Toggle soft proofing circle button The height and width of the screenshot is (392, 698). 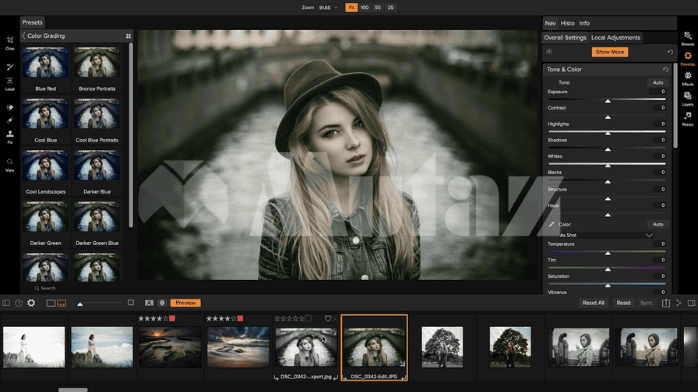tap(162, 303)
